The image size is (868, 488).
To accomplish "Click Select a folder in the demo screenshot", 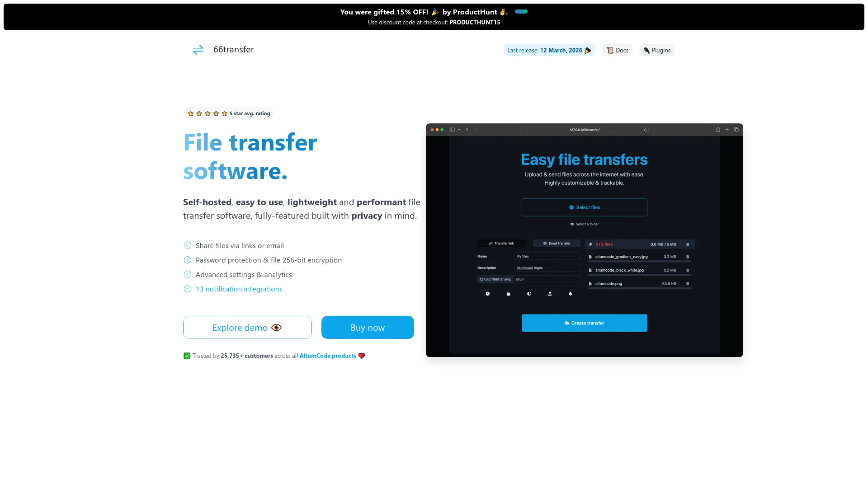I will point(584,224).
